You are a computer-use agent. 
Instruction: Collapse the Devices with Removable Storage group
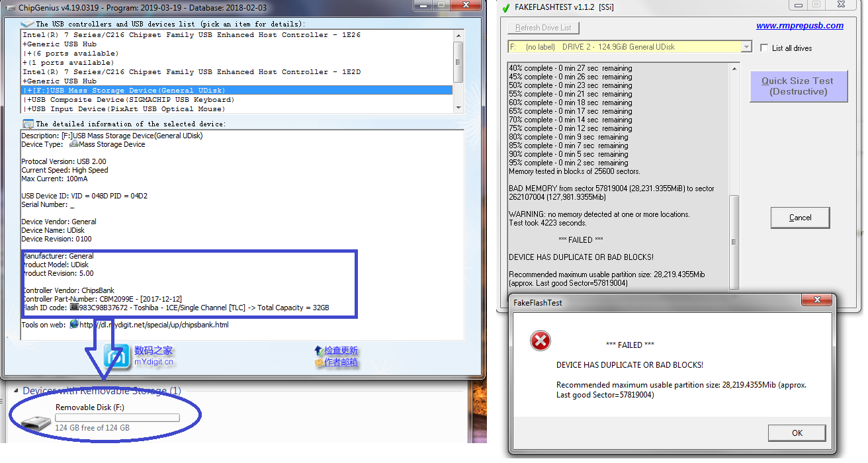16,391
